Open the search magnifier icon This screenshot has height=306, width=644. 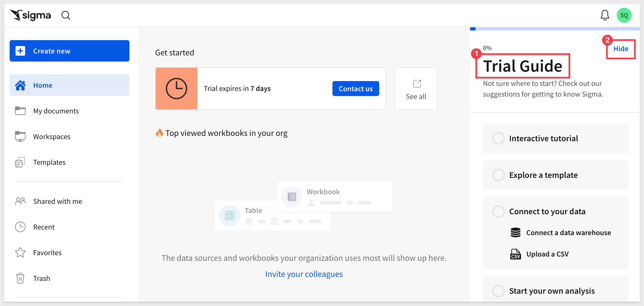pyautogui.click(x=66, y=15)
